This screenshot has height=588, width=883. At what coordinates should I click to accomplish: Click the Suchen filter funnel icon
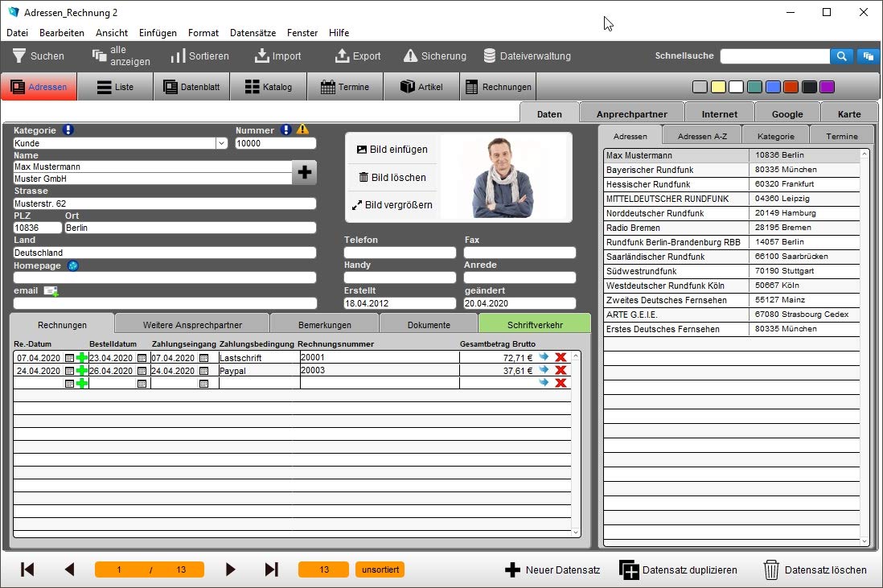coord(19,56)
